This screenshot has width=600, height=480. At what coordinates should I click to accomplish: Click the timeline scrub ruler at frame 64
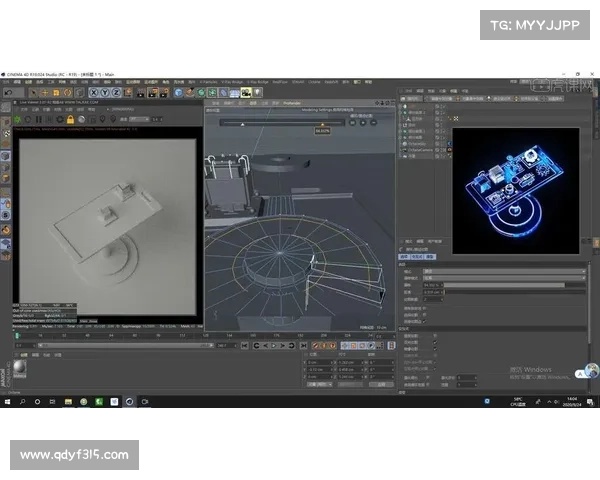(x=111, y=336)
